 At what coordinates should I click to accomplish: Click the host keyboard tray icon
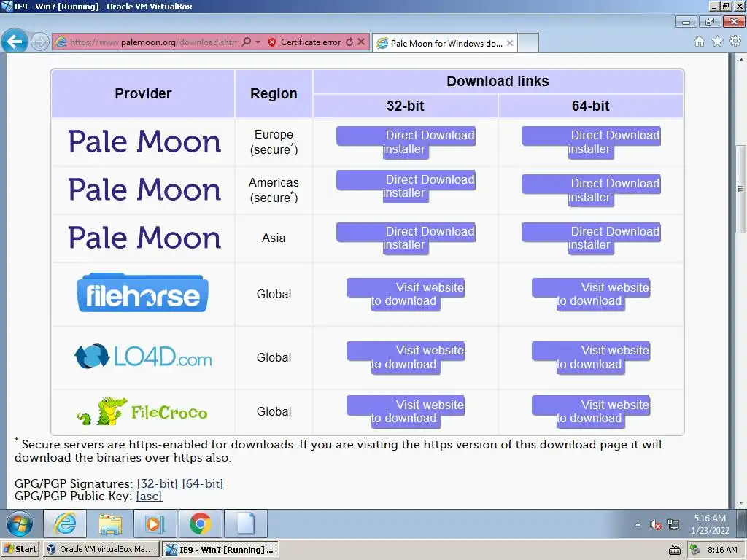coord(675,550)
